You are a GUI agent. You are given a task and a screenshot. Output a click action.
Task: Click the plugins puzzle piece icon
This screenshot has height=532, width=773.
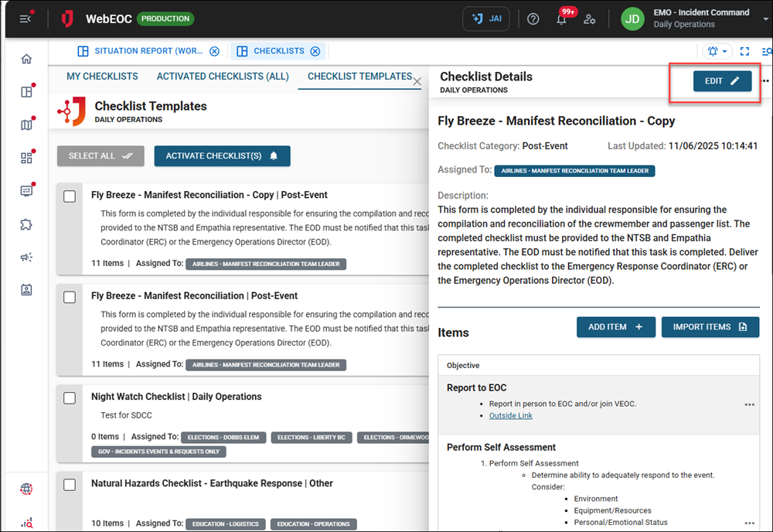[x=27, y=225]
